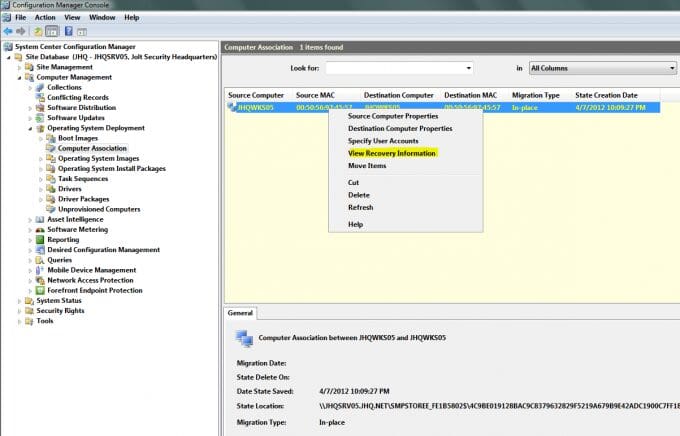
Task: Click the Help toolbar icon
Action: [68, 31]
